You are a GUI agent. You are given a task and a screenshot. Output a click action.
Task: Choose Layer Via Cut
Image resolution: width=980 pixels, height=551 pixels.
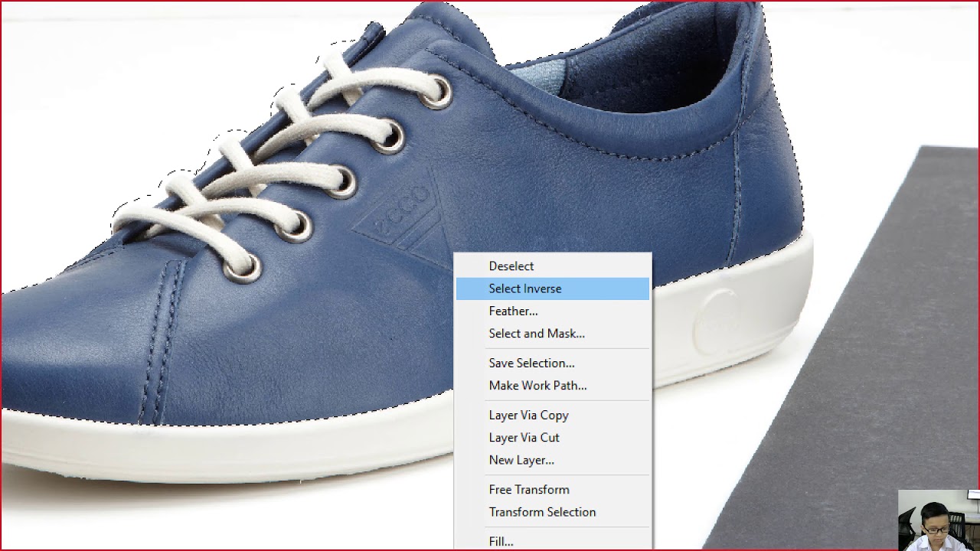point(552,437)
